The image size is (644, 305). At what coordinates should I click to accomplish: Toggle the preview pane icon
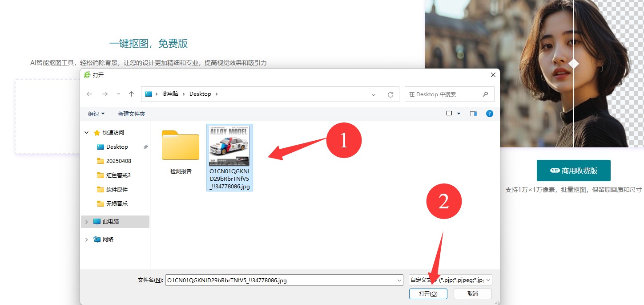pyautogui.click(x=473, y=114)
